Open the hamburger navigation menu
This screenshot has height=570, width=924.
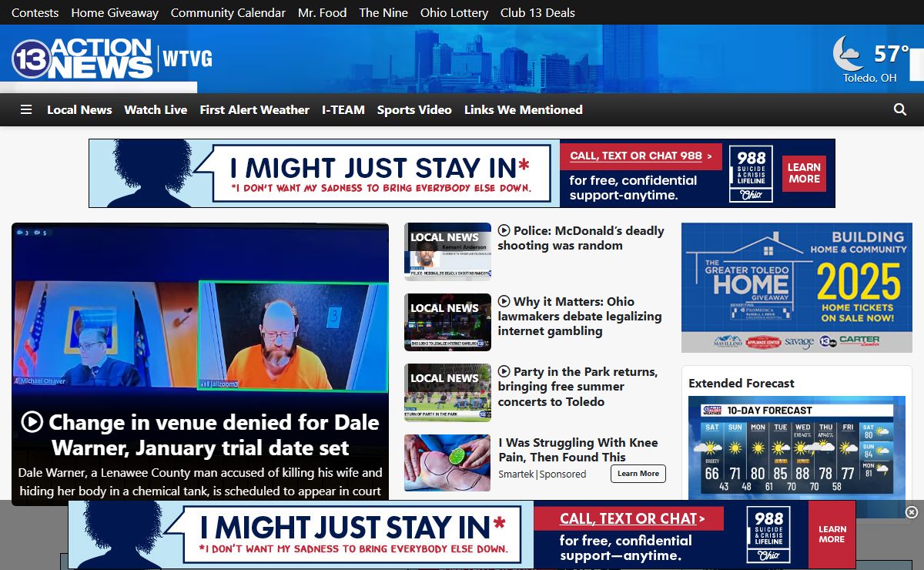(x=26, y=110)
